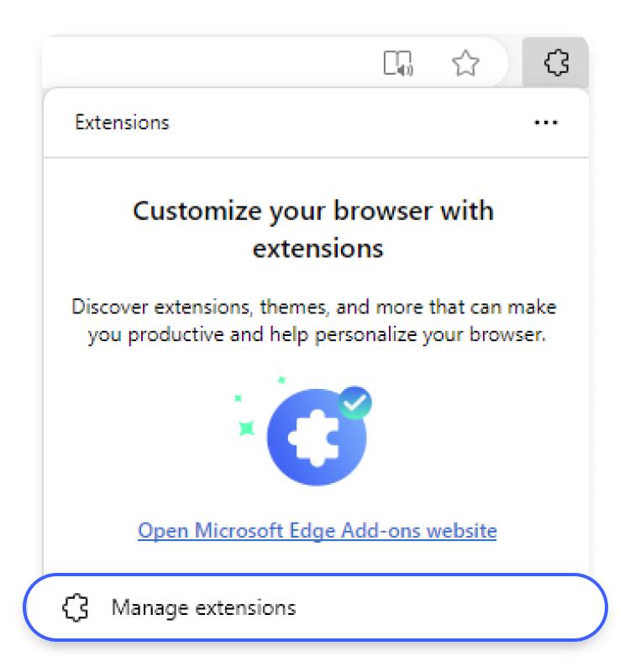Click the blue puzzle piece illustration
630x672 pixels.
[317, 437]
